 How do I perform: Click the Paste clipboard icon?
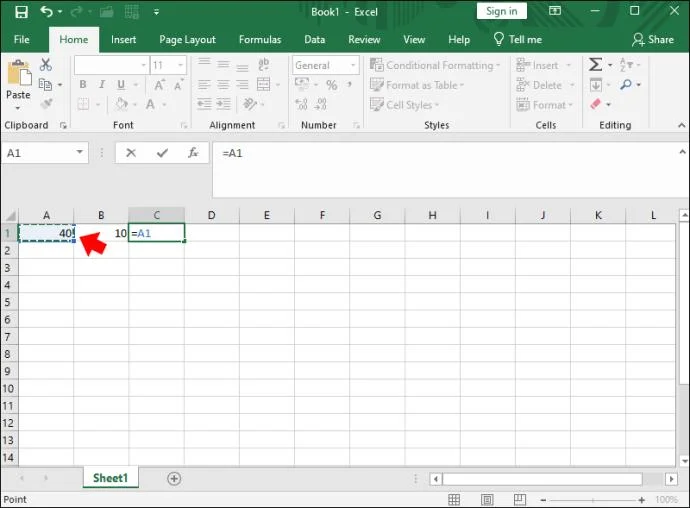(x=19, y=73)
